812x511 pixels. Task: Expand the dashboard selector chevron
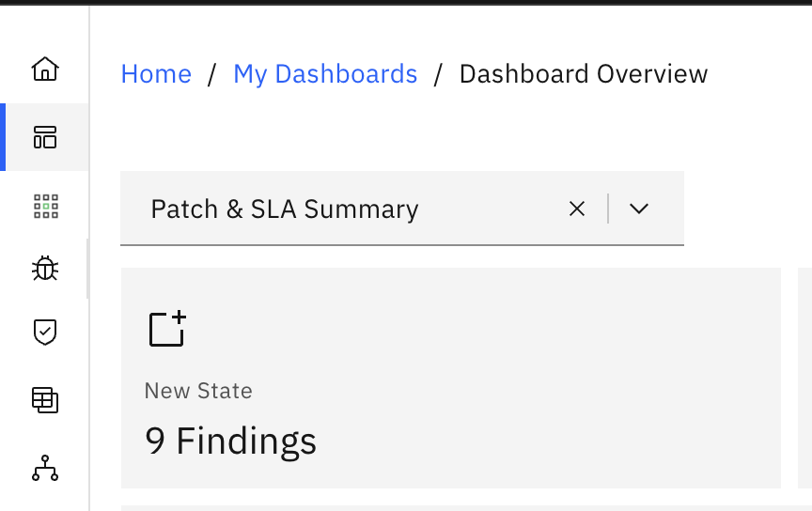coord(639,209)
